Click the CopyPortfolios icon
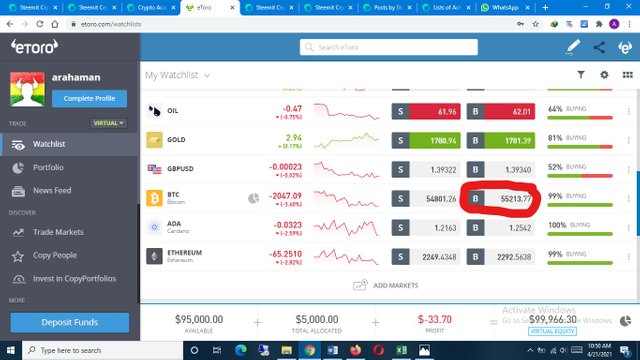This screenshot has height=360, width=640. pos(18,279)
